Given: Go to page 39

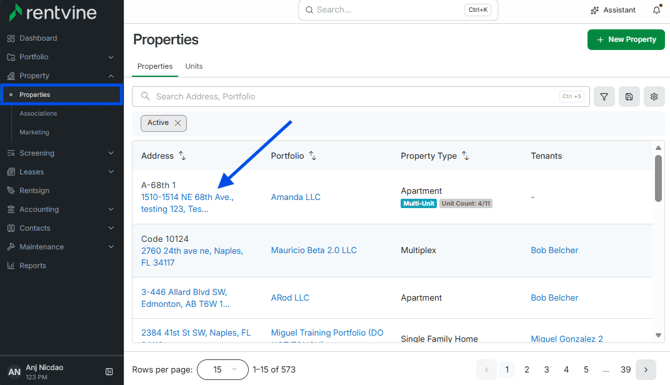Looking at the screenshot, I should point(626,370).
